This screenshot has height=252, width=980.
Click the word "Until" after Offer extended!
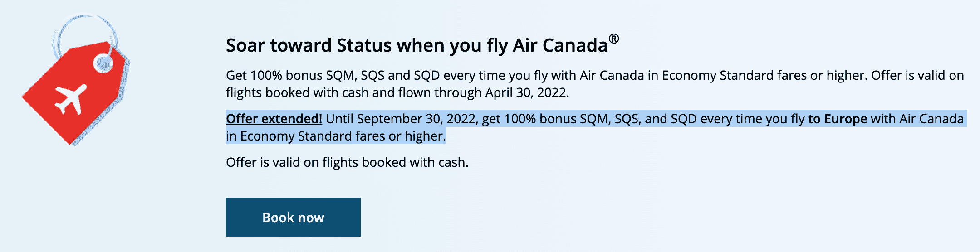click(339, 119)
